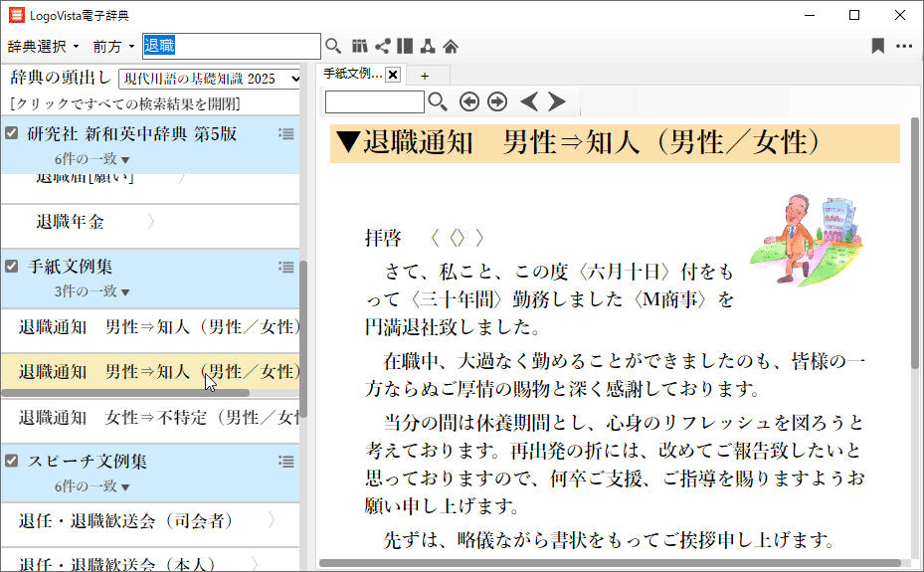
Task: Show next entry with right chevron
Action: point(556,101)
